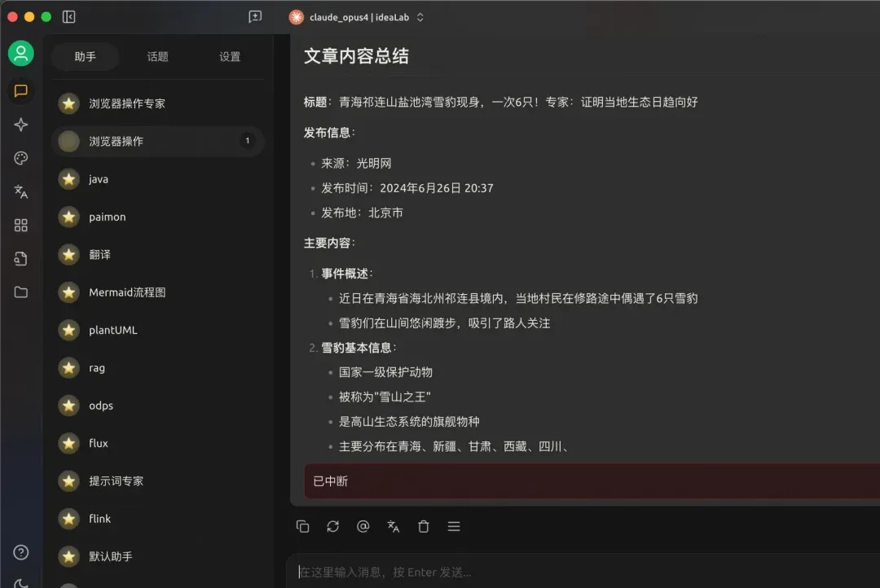Switch to the 设置 tab
Viewport: 880px width, 588px height.
tap(230, 57)
